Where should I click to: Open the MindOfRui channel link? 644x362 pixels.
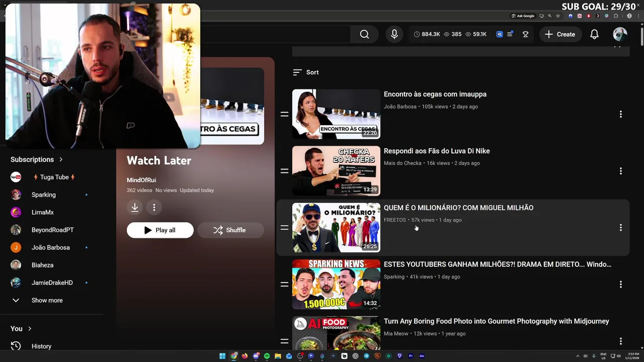[x=141, y=180]
